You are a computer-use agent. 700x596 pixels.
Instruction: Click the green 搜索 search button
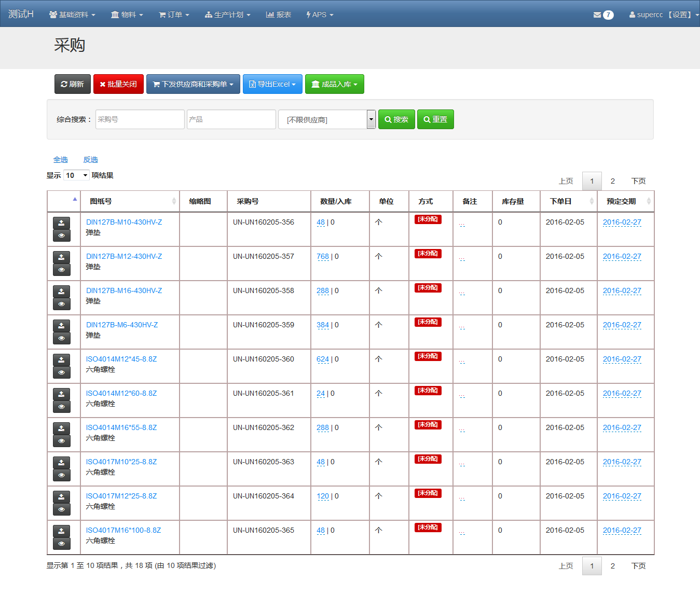coord(396,119)
